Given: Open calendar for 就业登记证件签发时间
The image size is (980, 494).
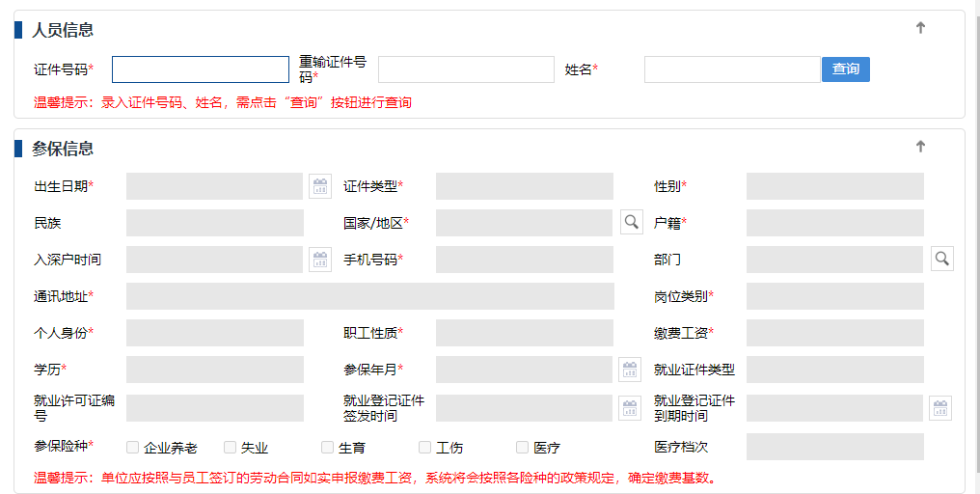Looking at the screenshot, I should (630, 408).
